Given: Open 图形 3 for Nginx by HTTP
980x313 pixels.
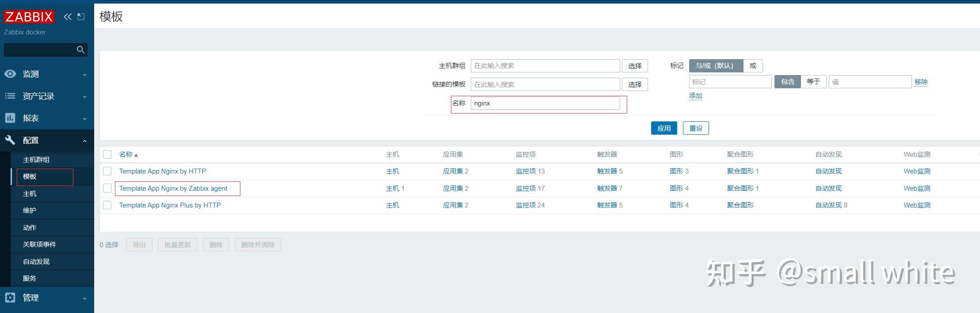Looking at the screenshot, I should [676, 171].
